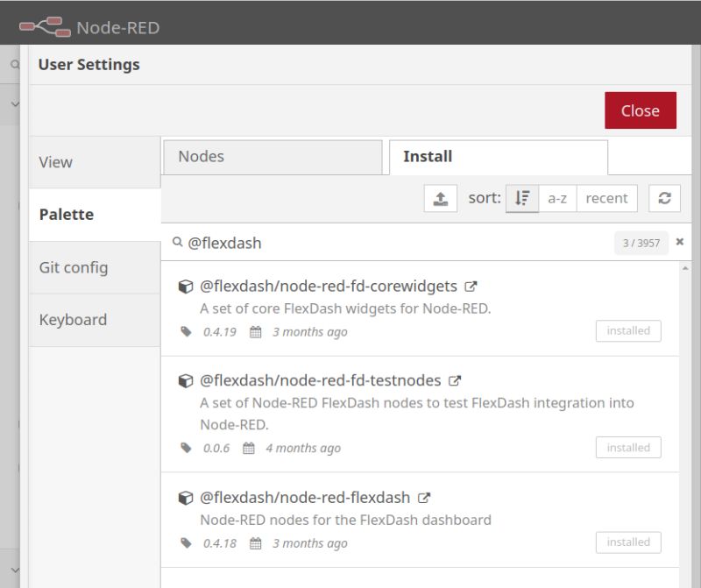The height and width of the screenshot is (588, 701).
Task: Close the User Settings dialog
Action: tap(640, 110)
